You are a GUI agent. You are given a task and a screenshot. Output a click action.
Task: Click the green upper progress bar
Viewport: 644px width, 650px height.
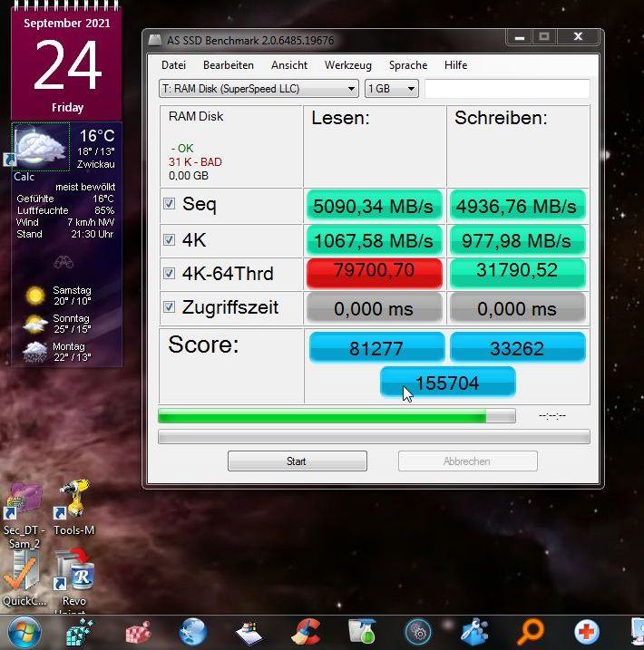(337, 416)
